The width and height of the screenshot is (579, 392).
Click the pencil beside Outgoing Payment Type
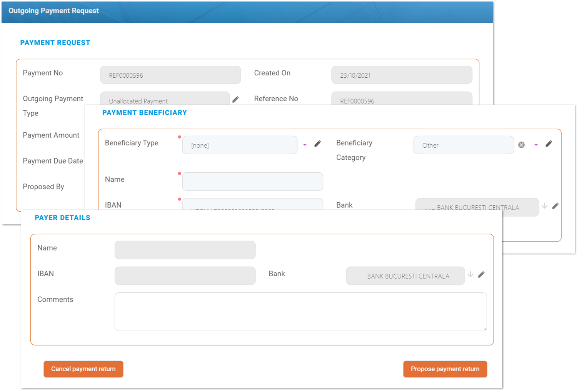(x=235, y=99)
